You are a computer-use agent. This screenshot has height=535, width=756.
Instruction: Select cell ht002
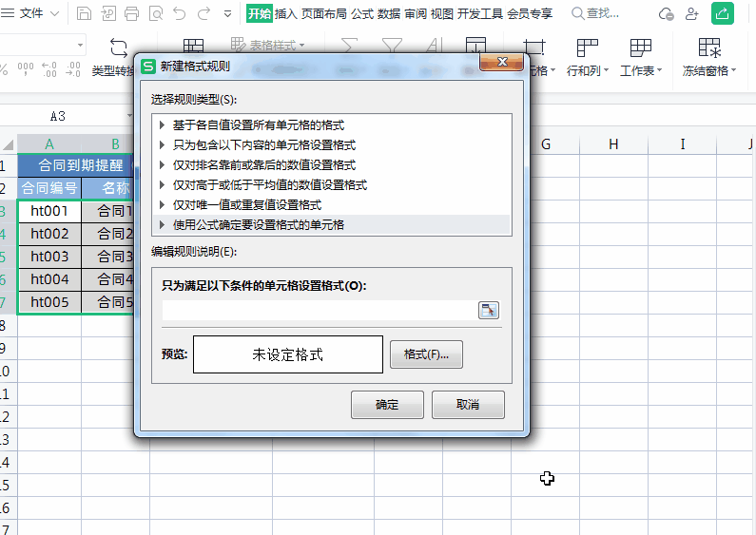tap(49, 234)
